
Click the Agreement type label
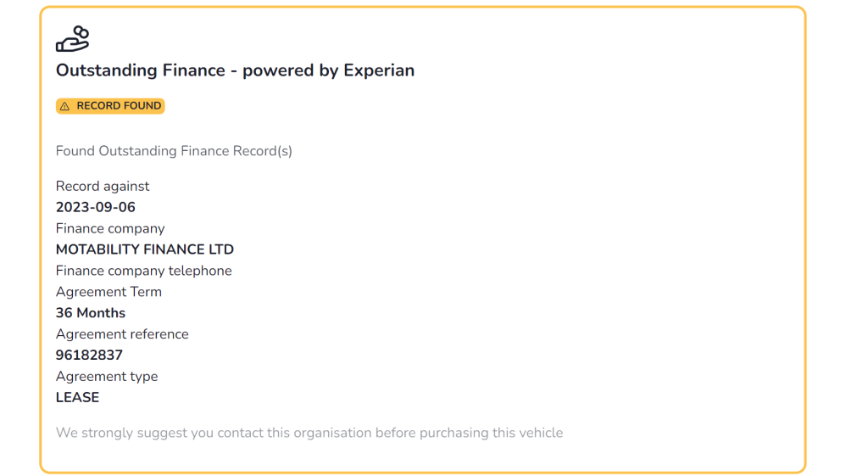click(106, 376)
